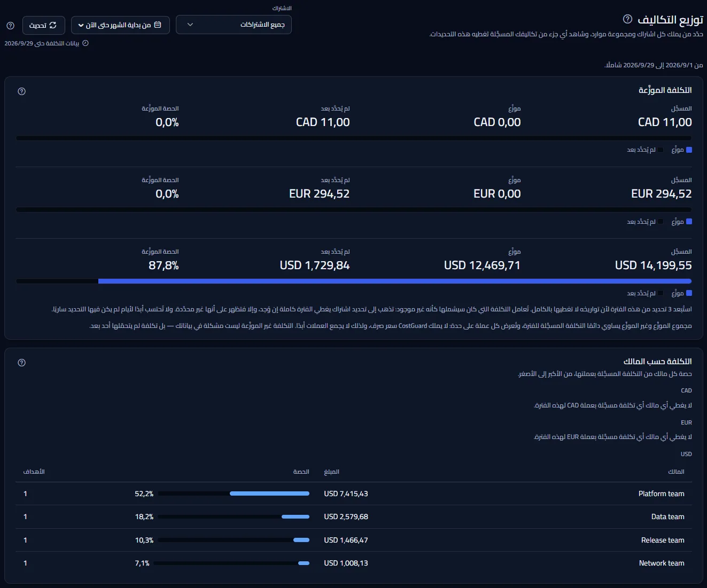The width and height of the screenshot is (707, 588).
Task: Select the Network team owner name
Action: [662, 563]
